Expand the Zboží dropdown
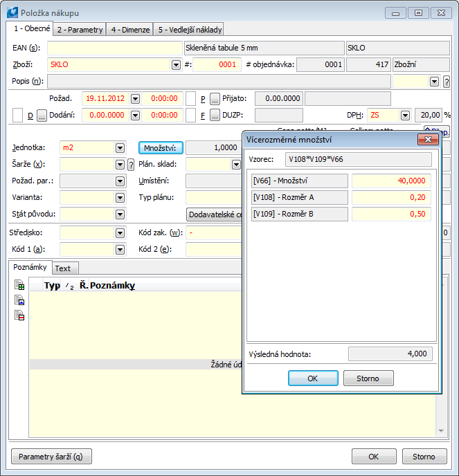Screen dimensions: 459x476 tap(176, 64)
